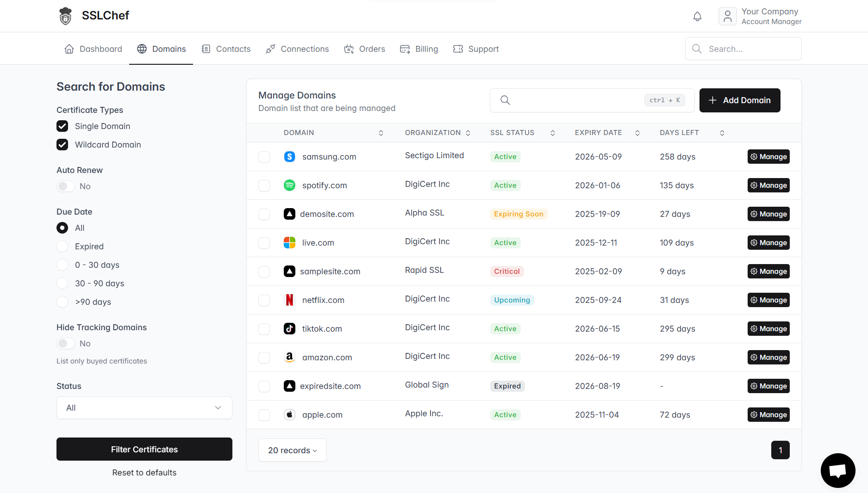Check the samsung.com row checkbox

point(264,157)
